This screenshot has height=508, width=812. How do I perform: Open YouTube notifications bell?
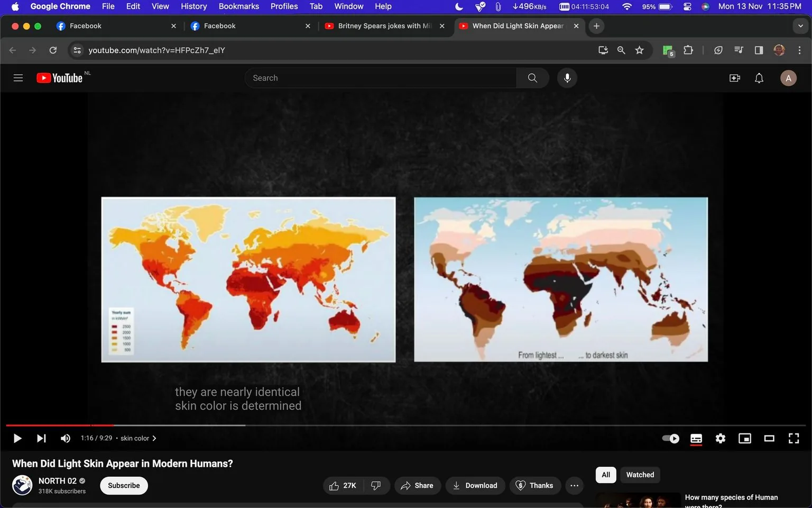(x=759, y=78)
